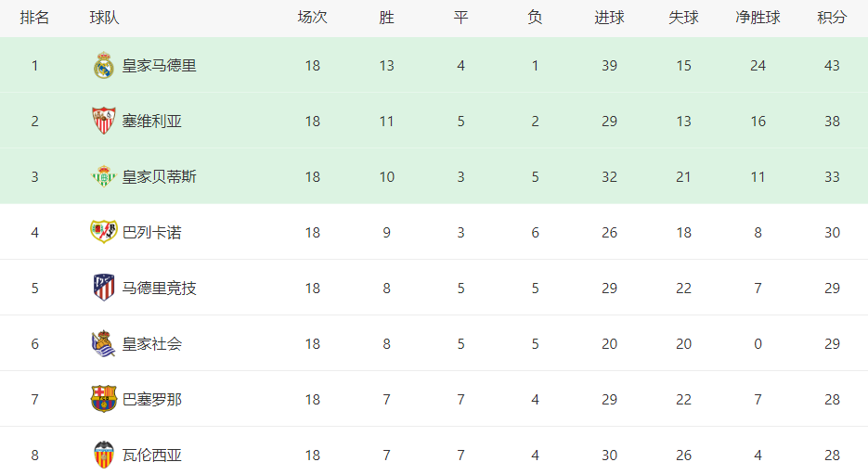This screenshot has width=868, height=475.
Task: Click the 进球 column header
Action: 610,18
